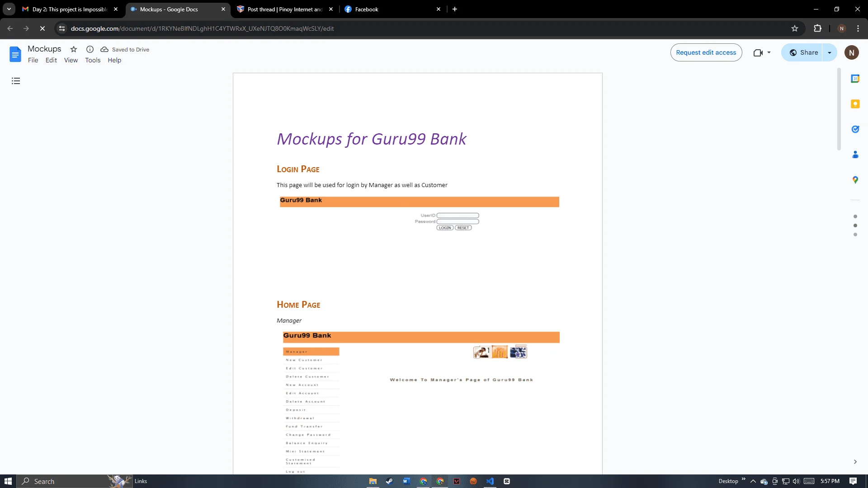Open the Google account avatar N
Image resolution: width=868 pixels, height=488 pixels.
(x=851, y=53)
